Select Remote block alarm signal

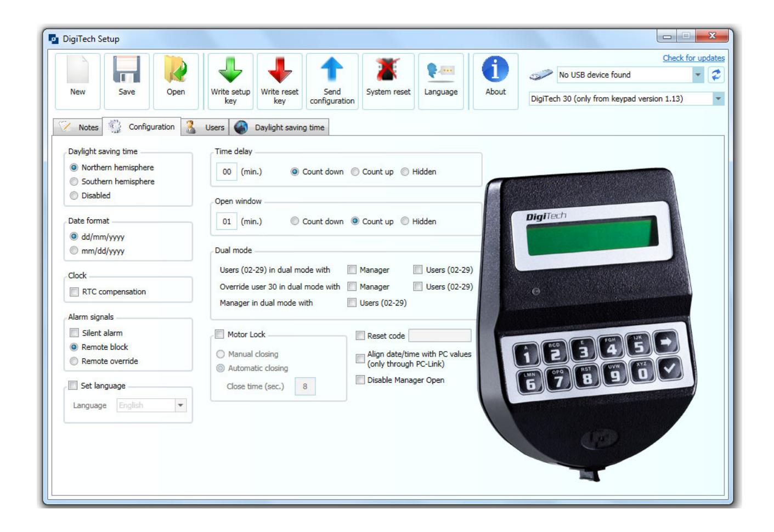pyautogui.click(x=74, y=347)
